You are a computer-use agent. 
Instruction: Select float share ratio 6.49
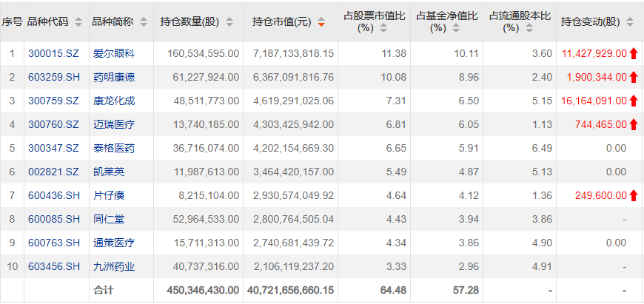[542, 148]
